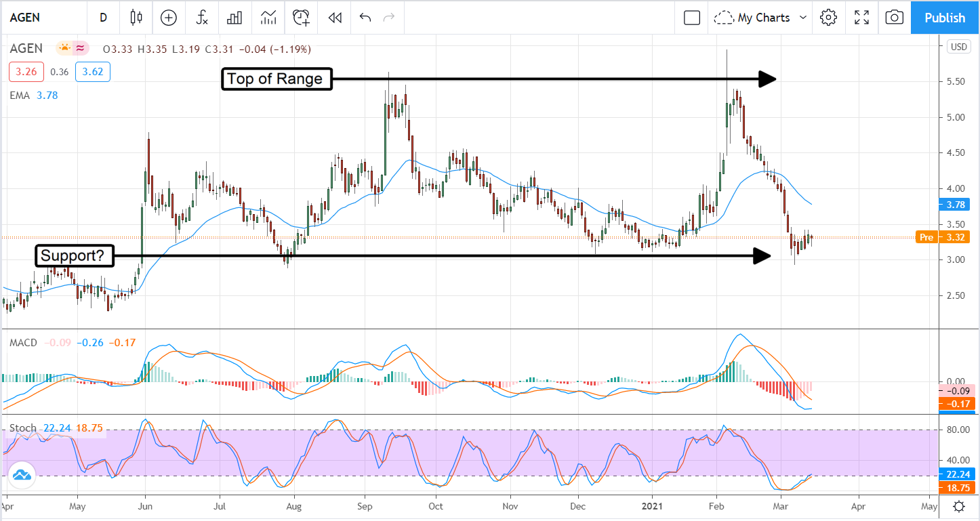The width and height of the screenshot is (980, 521).
Task: Open chart settings gear in top toolbar
Action: 828,18
